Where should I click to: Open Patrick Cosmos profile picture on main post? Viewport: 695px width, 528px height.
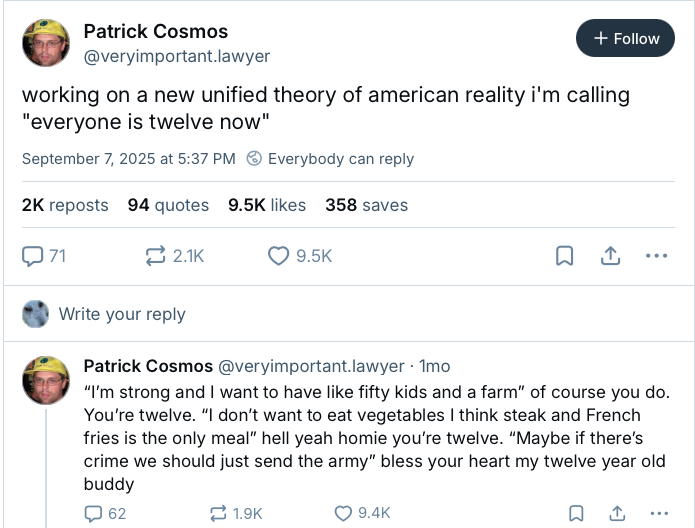click(x=46, y=43)
